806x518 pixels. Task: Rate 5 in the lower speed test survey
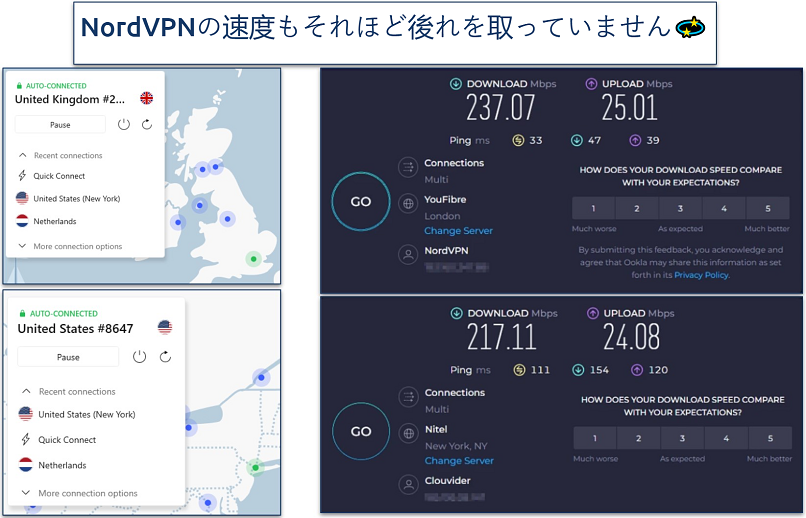(771, 438)
